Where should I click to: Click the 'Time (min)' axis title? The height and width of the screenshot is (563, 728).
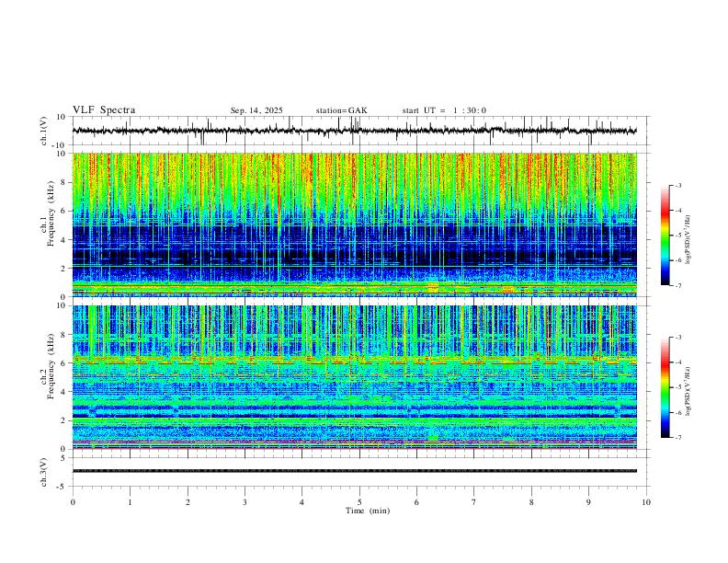pyautogui.click(x=368, y=511)
